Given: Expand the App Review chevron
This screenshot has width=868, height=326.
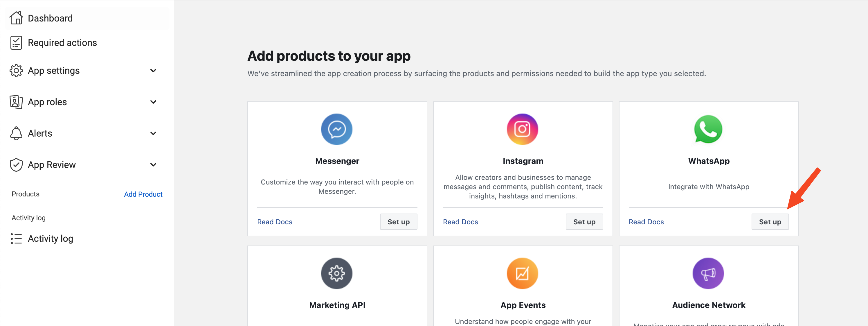Looking at the screenshot, I should (153, 164).
